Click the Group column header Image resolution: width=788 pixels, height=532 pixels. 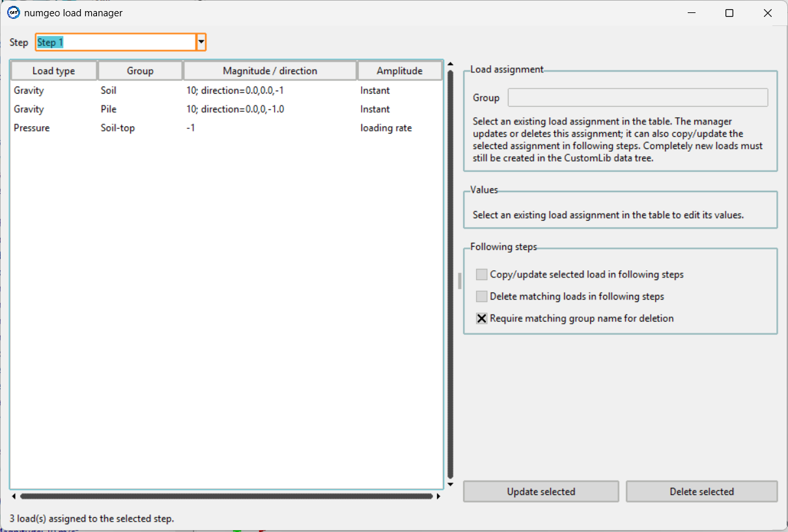(140, 71)
